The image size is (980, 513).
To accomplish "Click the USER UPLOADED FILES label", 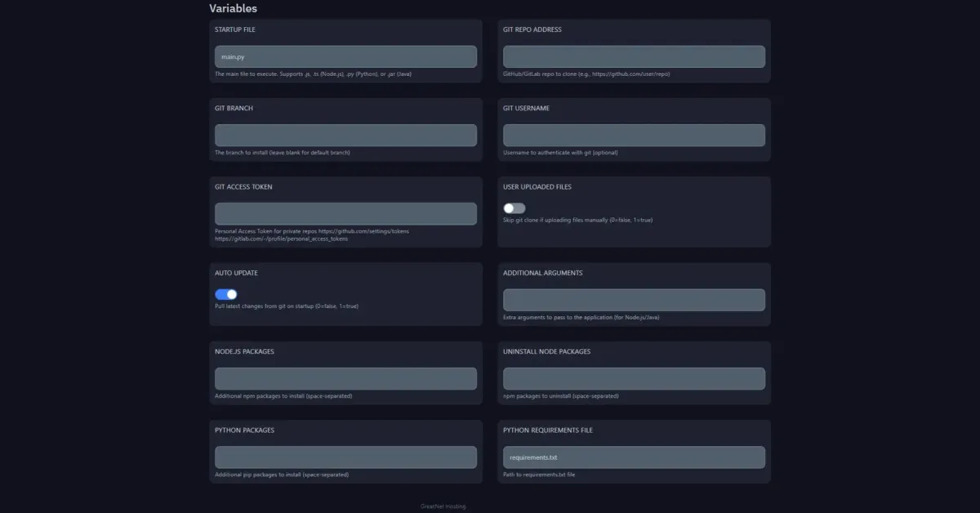I will point(537,186).
